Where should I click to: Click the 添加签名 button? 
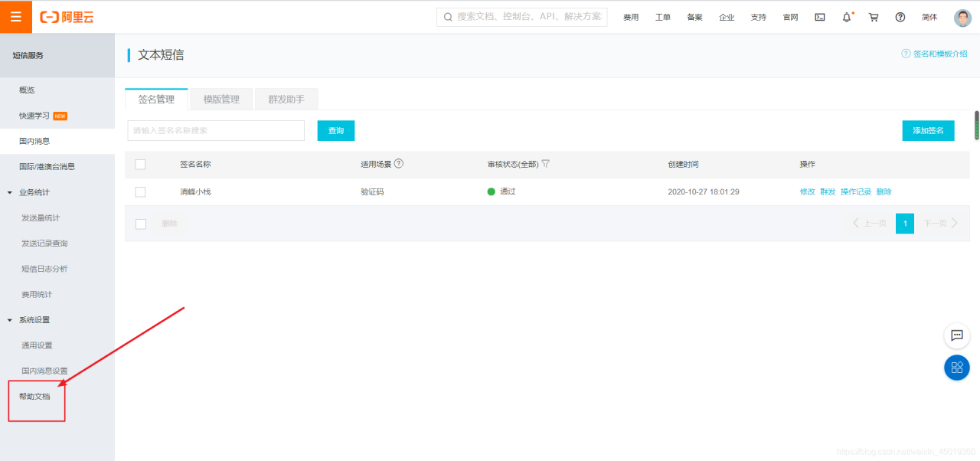[928, 130]
